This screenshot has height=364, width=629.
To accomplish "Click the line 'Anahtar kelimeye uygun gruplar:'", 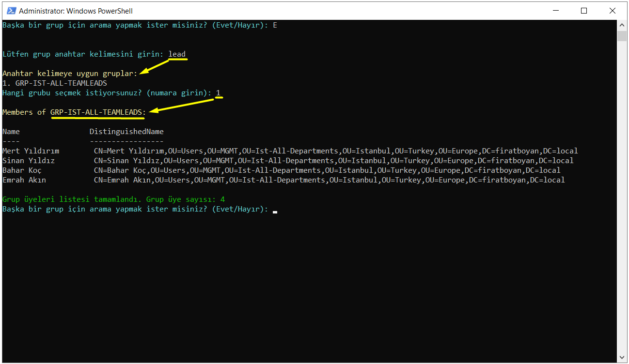I will [x=70, y=74].
